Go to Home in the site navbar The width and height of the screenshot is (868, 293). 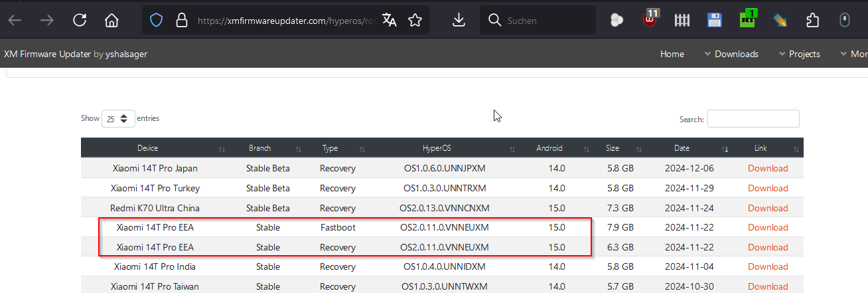pos(672,54)
